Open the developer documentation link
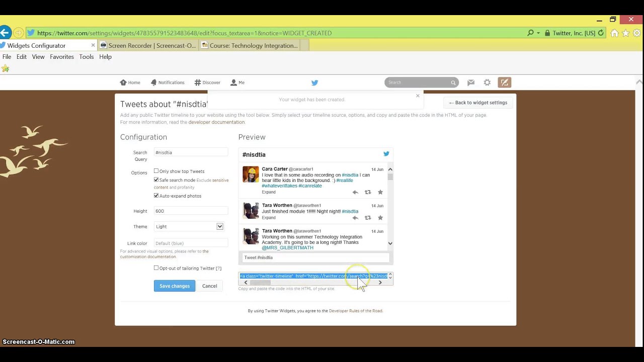 point(216,122)
